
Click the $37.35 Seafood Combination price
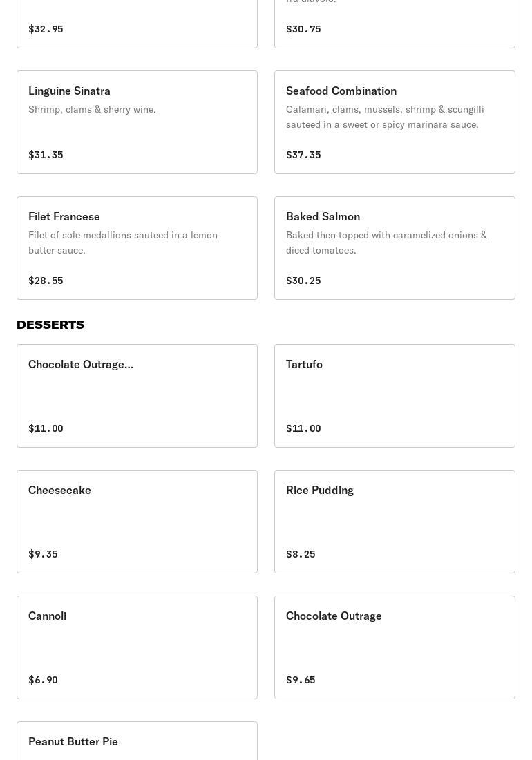click(303, 155)
